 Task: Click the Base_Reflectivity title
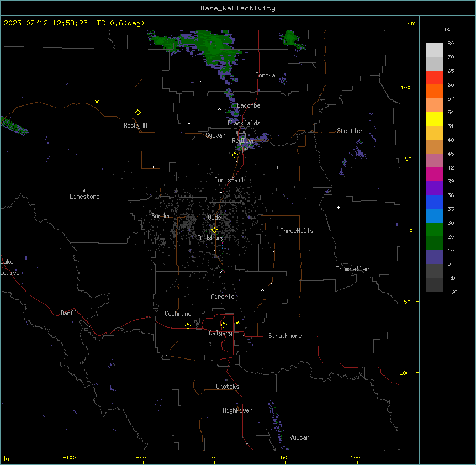click(238, 8)
